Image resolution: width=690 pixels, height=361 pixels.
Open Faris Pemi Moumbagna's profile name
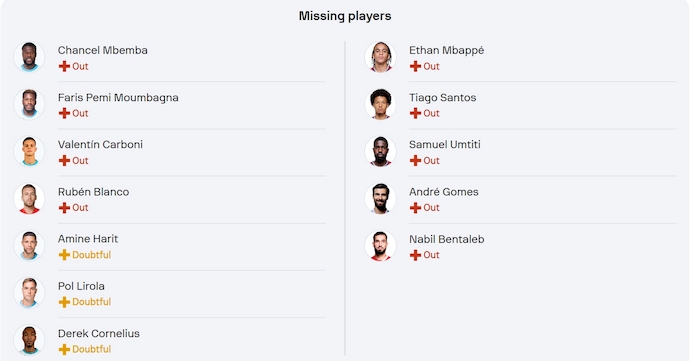click(x=118, y=98)
